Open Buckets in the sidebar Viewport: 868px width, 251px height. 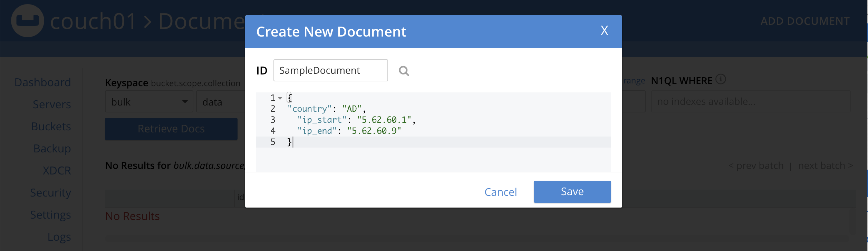point(51,127)
